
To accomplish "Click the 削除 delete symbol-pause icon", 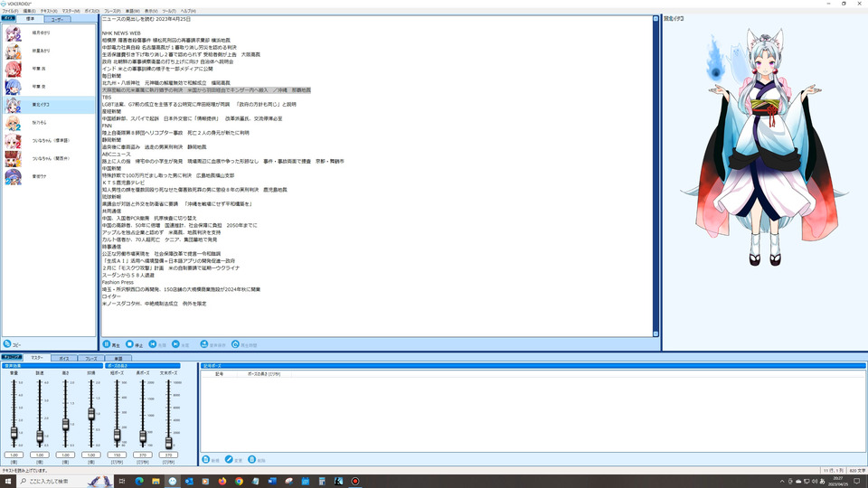I will tap(252, 459).
